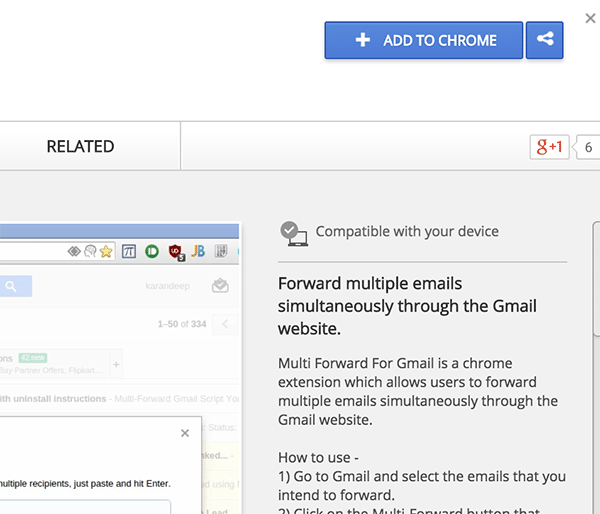Image resolution: width=600 pixels, height=514 pixels.
Task: Click the Compatible with your device icon
Action: point(293,233)
